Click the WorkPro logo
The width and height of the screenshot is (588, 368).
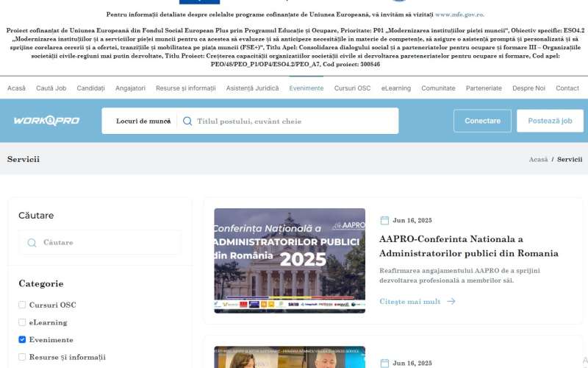pyautogui.click(x=46, y=121)
